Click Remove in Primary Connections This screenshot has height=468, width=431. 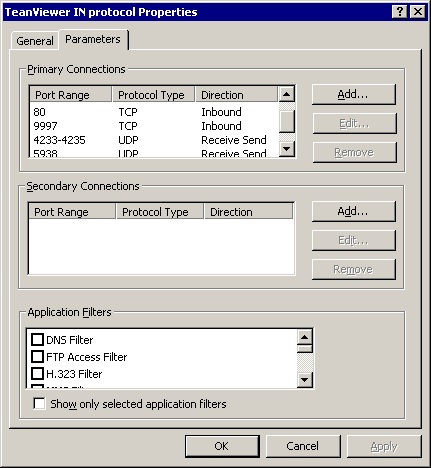[x=354, y=152]
